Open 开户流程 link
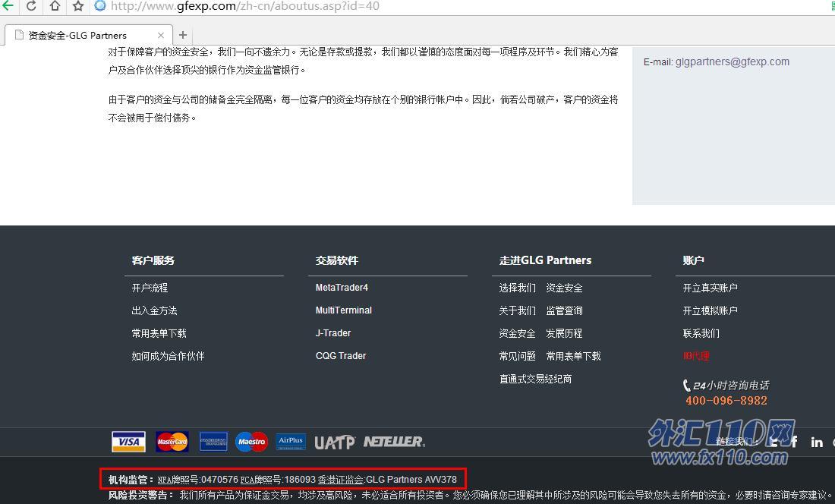Viewport: 835px width, 504px height. tap(150, 288)
